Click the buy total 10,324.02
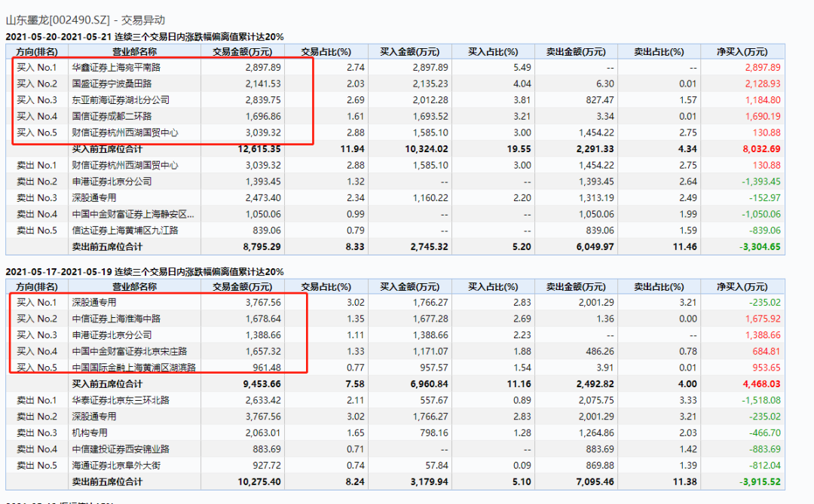This screenshot has height=504, width=814. (x=426, y=149)
